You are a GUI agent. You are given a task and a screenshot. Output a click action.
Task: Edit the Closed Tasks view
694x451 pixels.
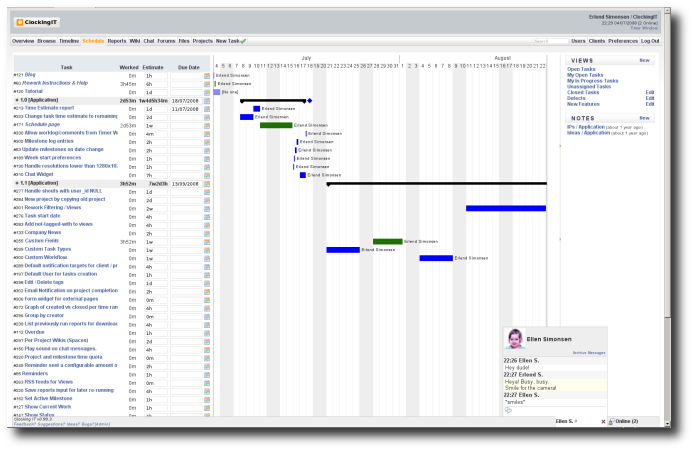point(650,93)
